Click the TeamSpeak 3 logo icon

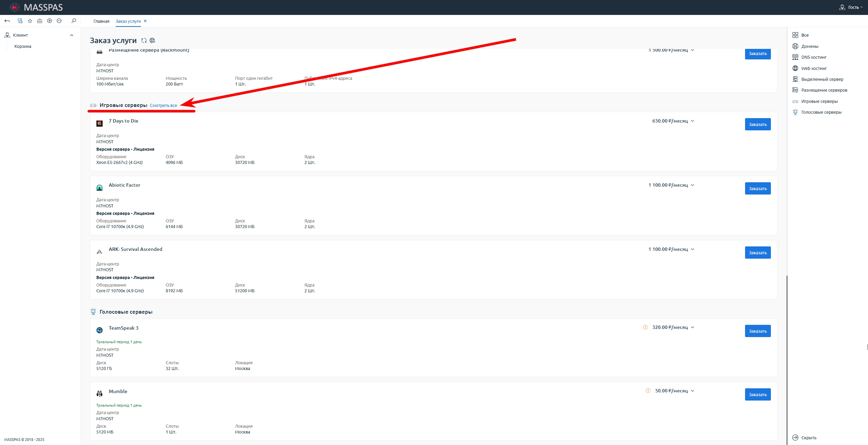pos(100,330)
